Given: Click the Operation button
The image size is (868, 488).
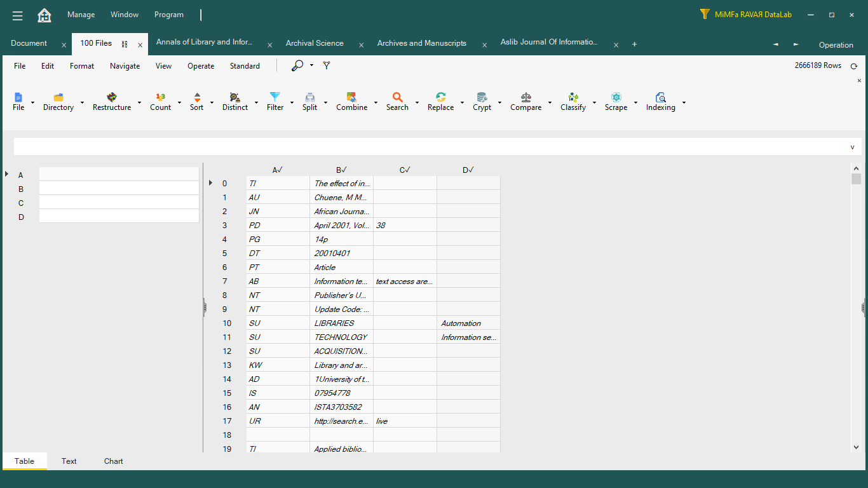Looking at the screenshot, I should pyautogui.click(x=836, y=45).
